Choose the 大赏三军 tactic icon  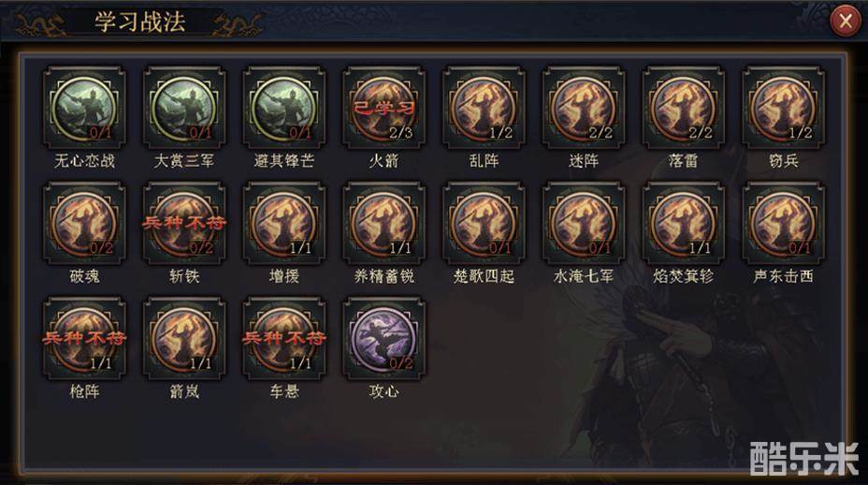tap(184, 108)
